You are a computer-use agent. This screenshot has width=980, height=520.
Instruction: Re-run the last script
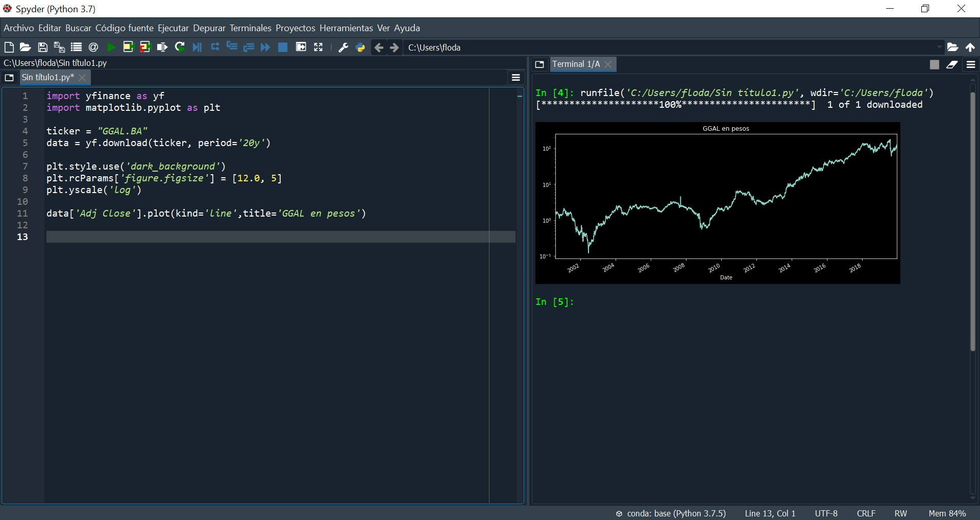pos(180,48)
